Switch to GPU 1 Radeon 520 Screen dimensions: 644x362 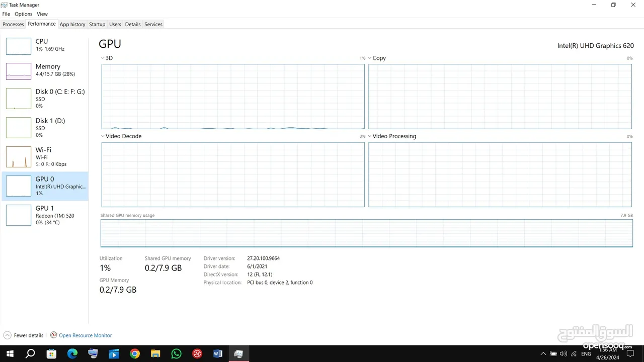(x=45, y=215)
